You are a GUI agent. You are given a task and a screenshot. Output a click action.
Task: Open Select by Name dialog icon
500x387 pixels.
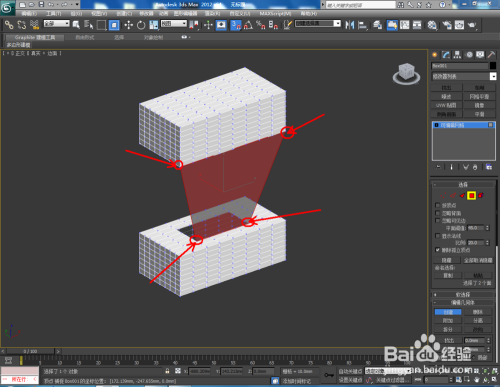click(x=88, y=25)
